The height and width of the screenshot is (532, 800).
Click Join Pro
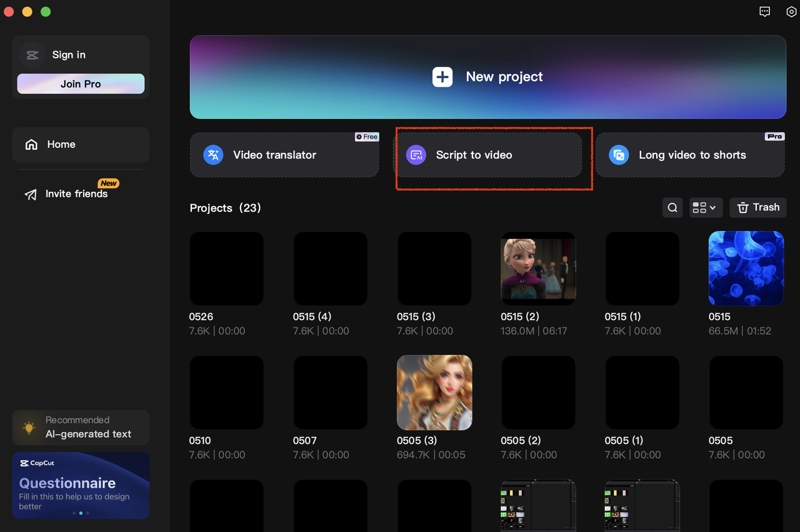[x=81, y=84]
